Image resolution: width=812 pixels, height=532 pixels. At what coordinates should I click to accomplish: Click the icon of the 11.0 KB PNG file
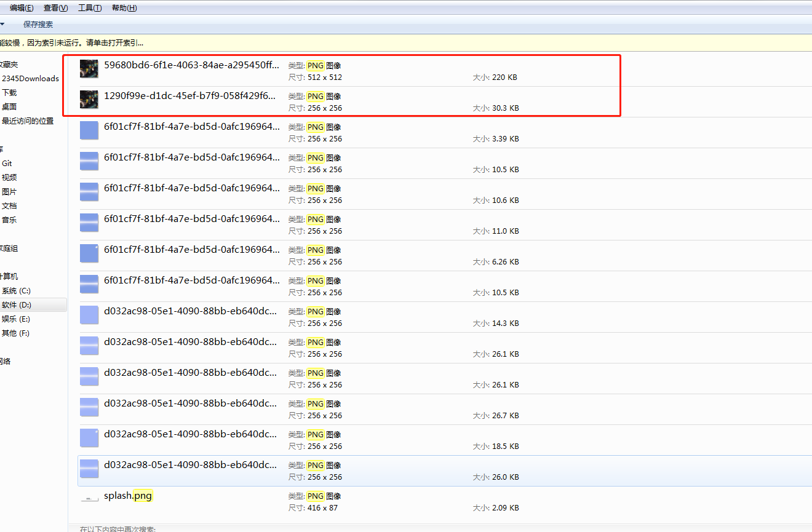click(89, 223)
